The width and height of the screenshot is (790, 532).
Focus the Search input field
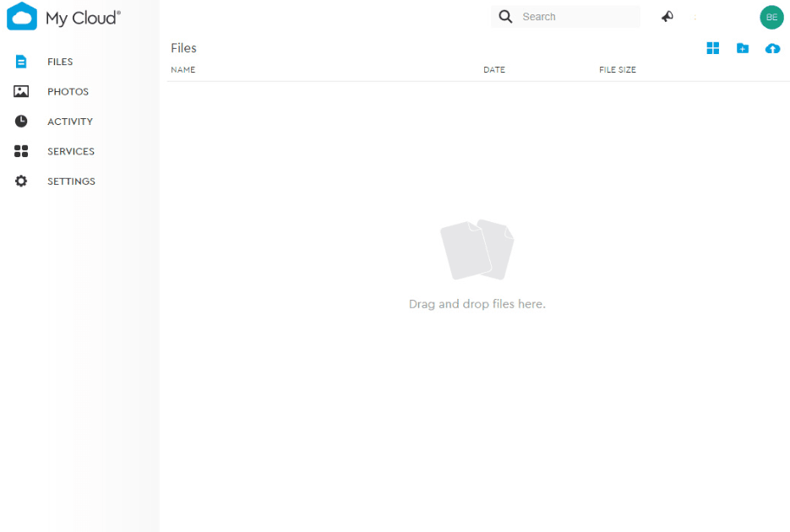click(x=575, y=17)
